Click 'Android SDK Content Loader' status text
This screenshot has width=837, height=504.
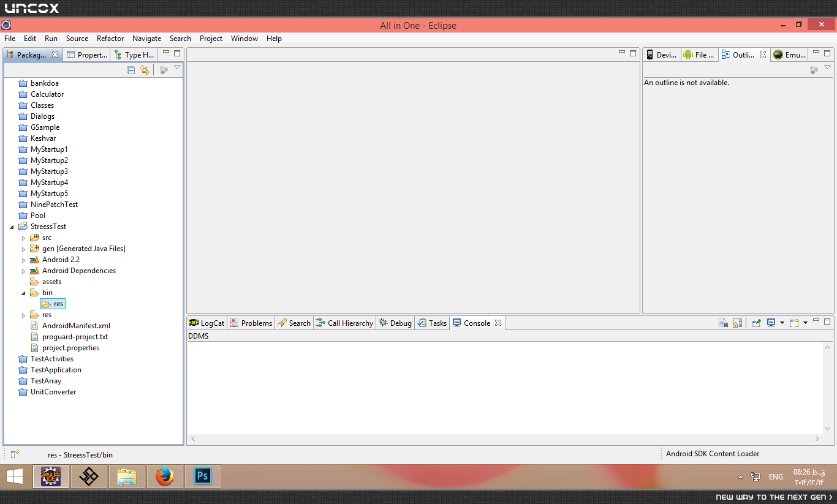click(713, 454)
